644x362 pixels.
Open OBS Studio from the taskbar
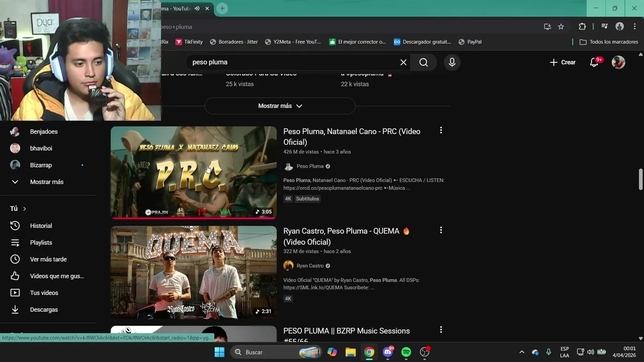click(425, 352)
